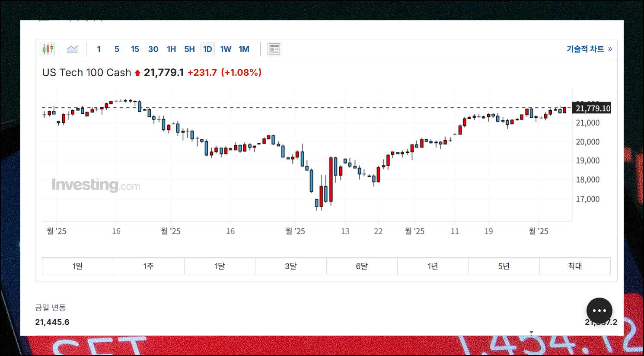644x356 pixels.
Task: Click the US Tech 100 Cash title
Action: tap(86, 73)
